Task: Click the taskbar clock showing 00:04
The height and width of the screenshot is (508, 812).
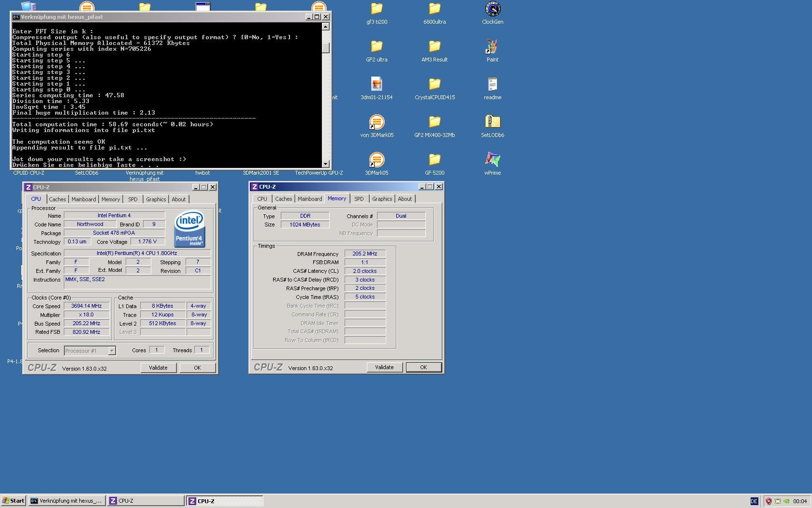Action: click(800, 501)
